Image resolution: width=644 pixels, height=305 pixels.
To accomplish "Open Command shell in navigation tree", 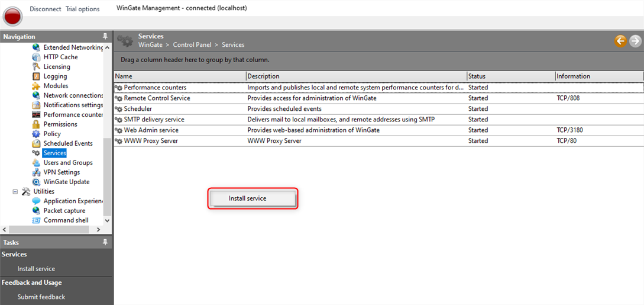I will click(66, 220).
